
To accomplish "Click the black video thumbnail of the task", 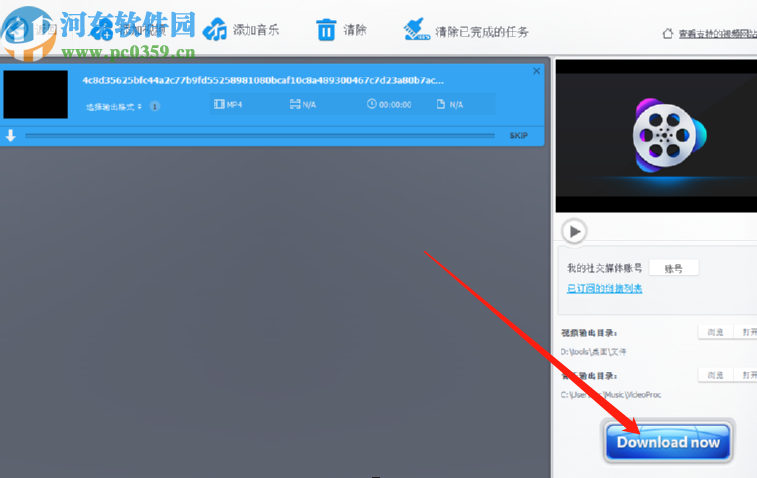I will (x=36, y=95).
